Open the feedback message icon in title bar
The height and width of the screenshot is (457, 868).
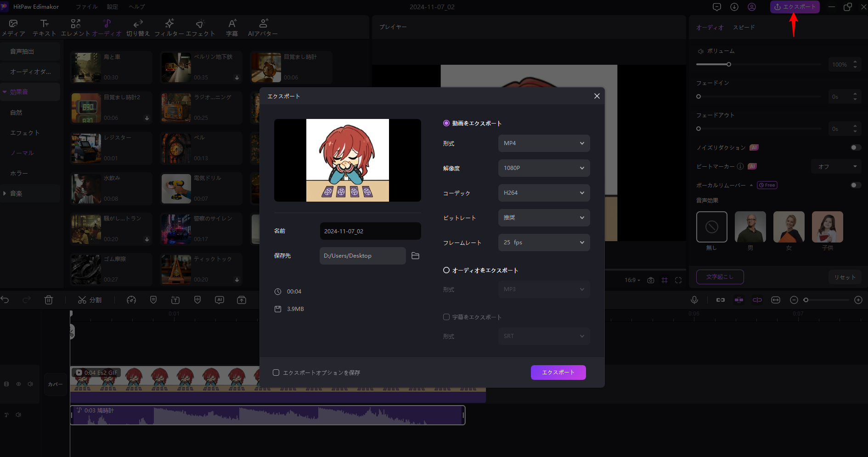coord(717,7)
